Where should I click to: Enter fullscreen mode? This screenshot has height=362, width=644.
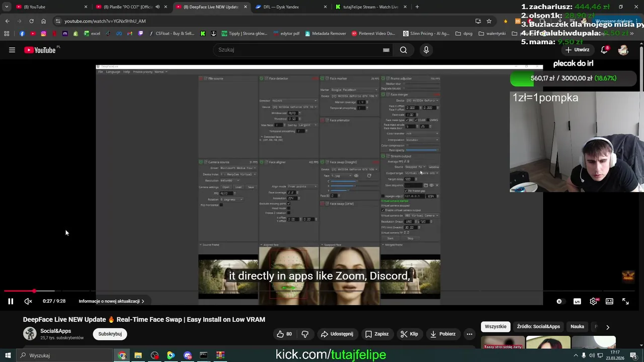625,301
